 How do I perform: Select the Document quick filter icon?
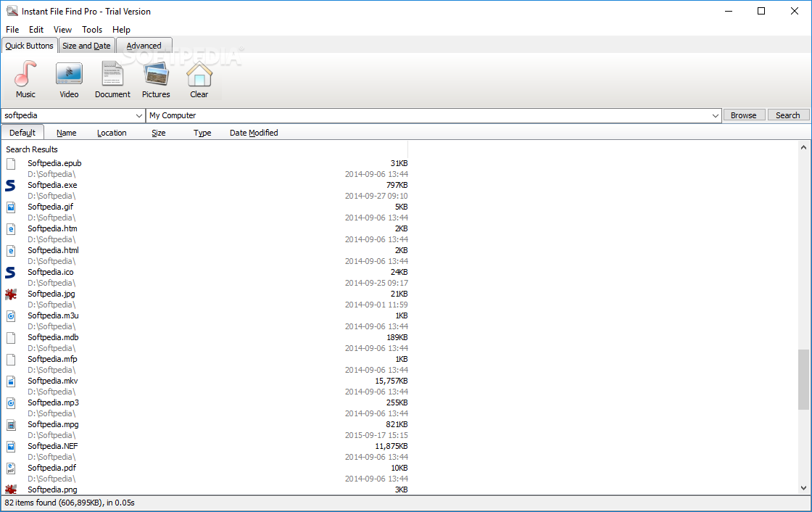click(x=112, y=73)
